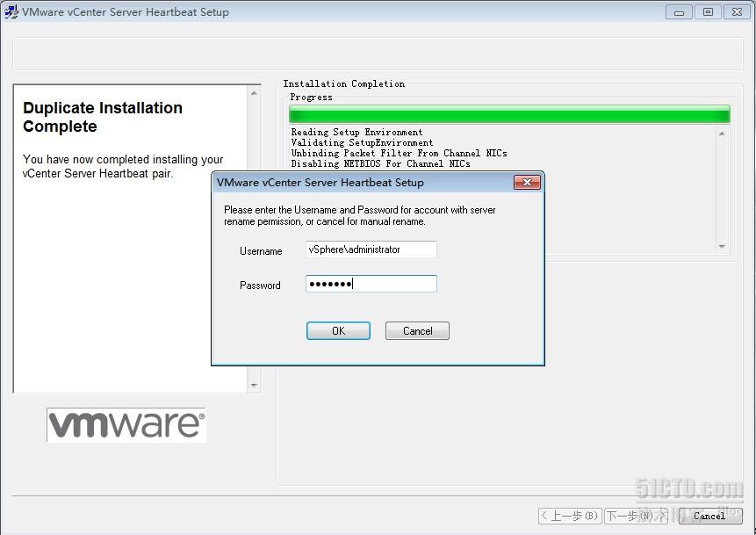This screenshot has width=756, height=535.
Task: Click the 'Progress' label text
Action: [311, 97]
